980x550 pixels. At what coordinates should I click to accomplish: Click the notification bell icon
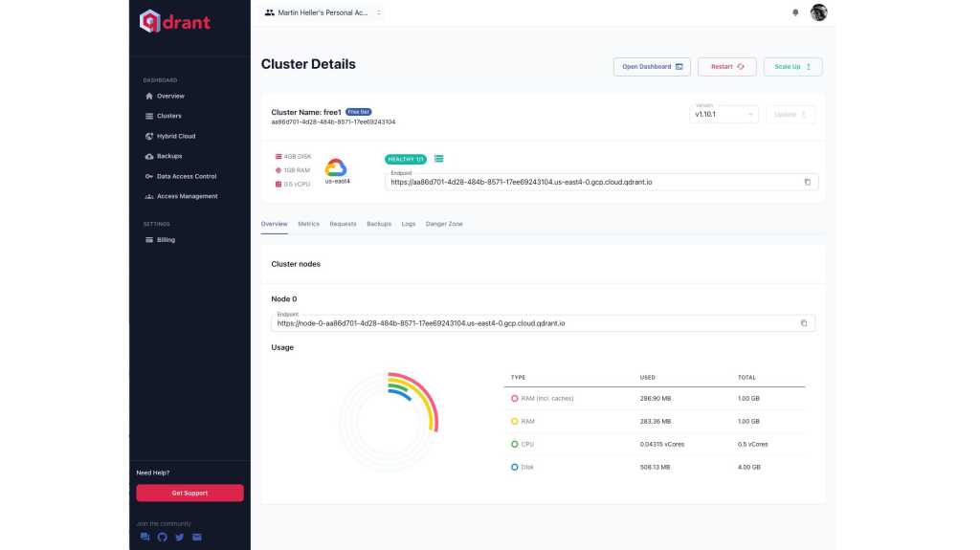pos(794,12)
